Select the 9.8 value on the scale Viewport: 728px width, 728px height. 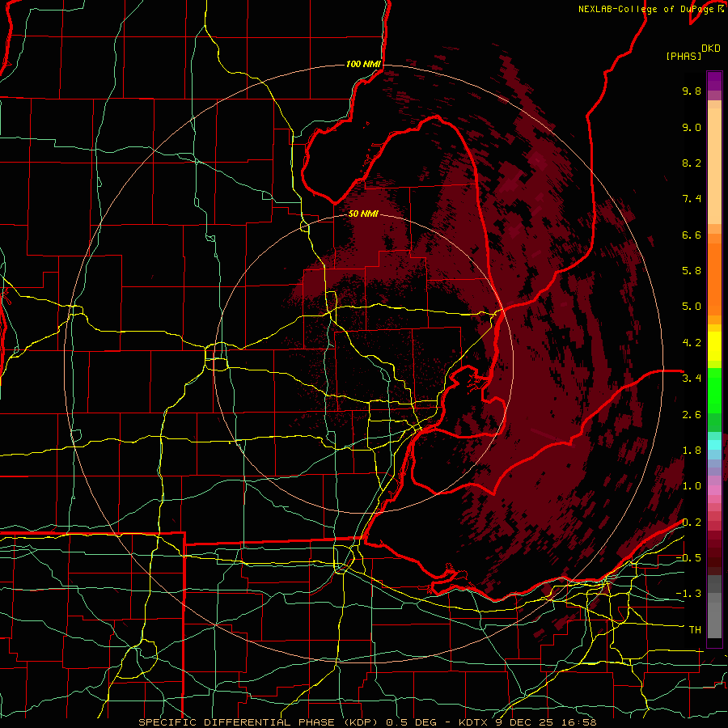point(692,91)
